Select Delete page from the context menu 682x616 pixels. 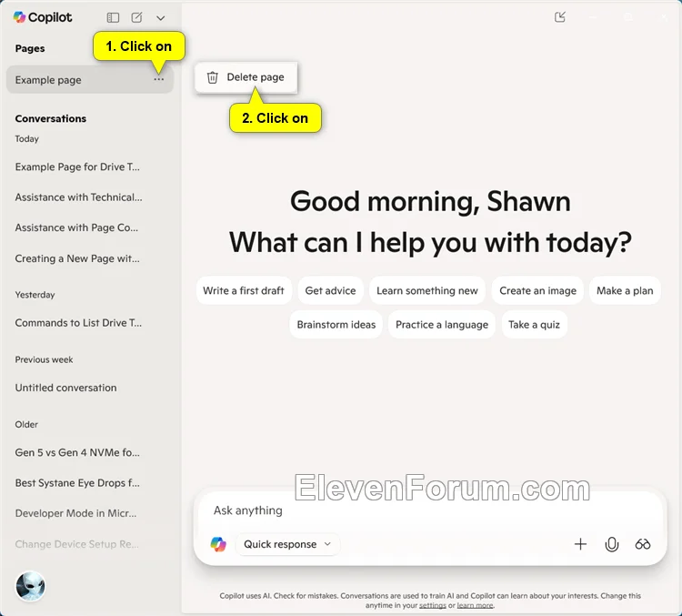pyautogui.click(x=246, y=77)
